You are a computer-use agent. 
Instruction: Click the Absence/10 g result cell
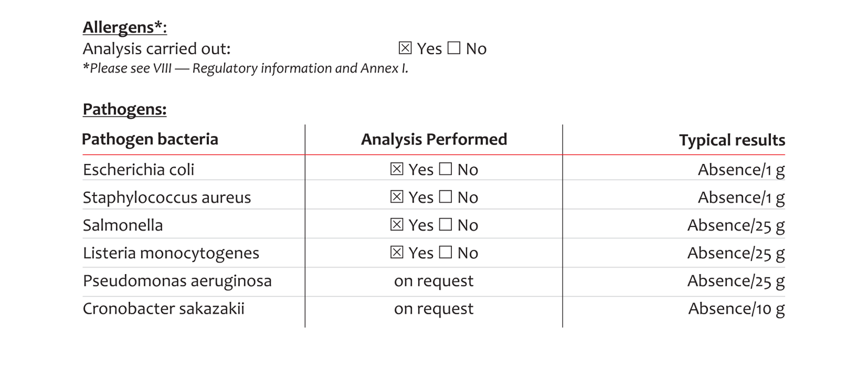736,309
